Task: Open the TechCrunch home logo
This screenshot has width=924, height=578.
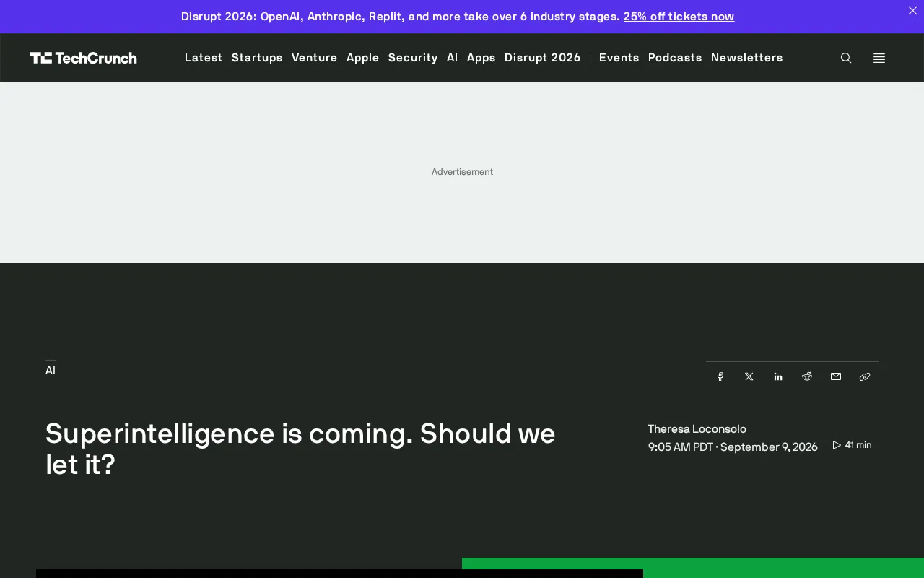Action: pyautogui.click(x=83, y=58)
